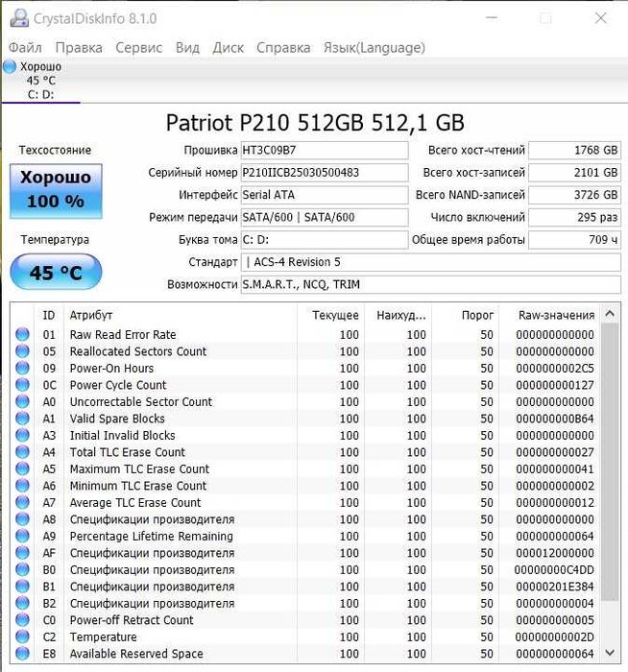Click the Буква тома field C: D:
The height and width of the screenshot is (672, 628).
[324, 240]
